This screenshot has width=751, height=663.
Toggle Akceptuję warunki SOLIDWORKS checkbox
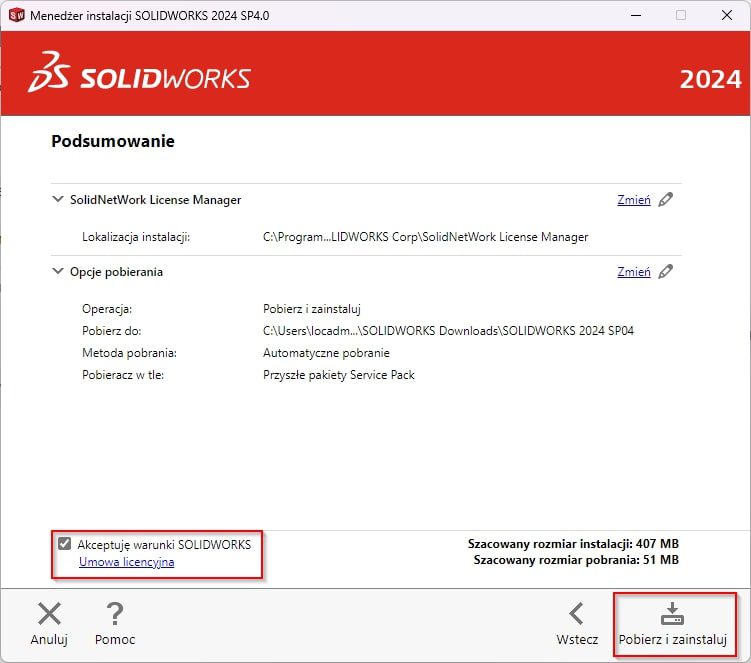point(65,544)
